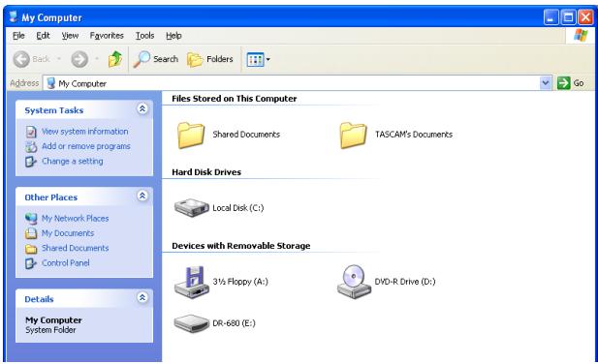The height and width of the screenshot is (364, 598).
Task: Select the 3½ Floppy (A:) drive icon
Action: click(x=192, y=282)
